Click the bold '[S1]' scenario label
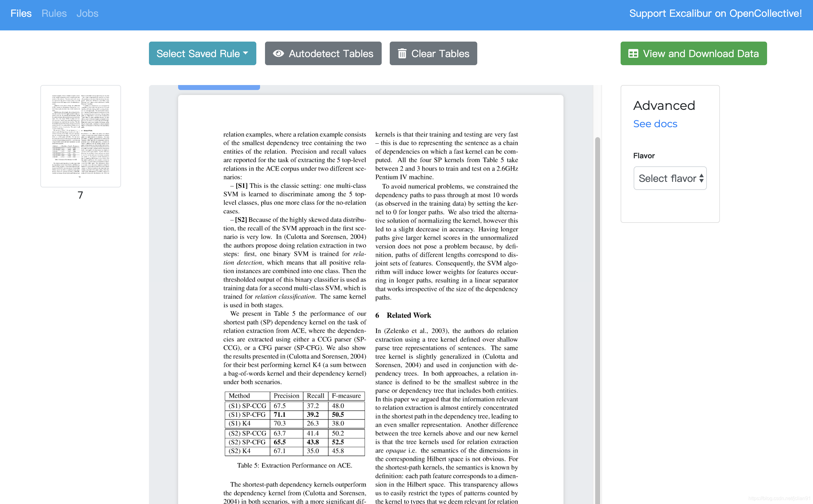Screen dimensions: 813x504 [x=241, y=186]
